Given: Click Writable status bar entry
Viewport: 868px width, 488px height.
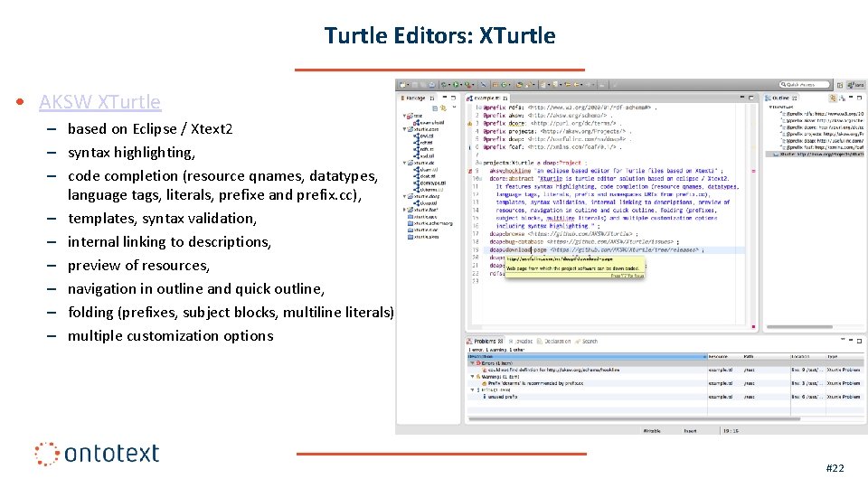Looking at the screenshot, I should pos(652,430).
